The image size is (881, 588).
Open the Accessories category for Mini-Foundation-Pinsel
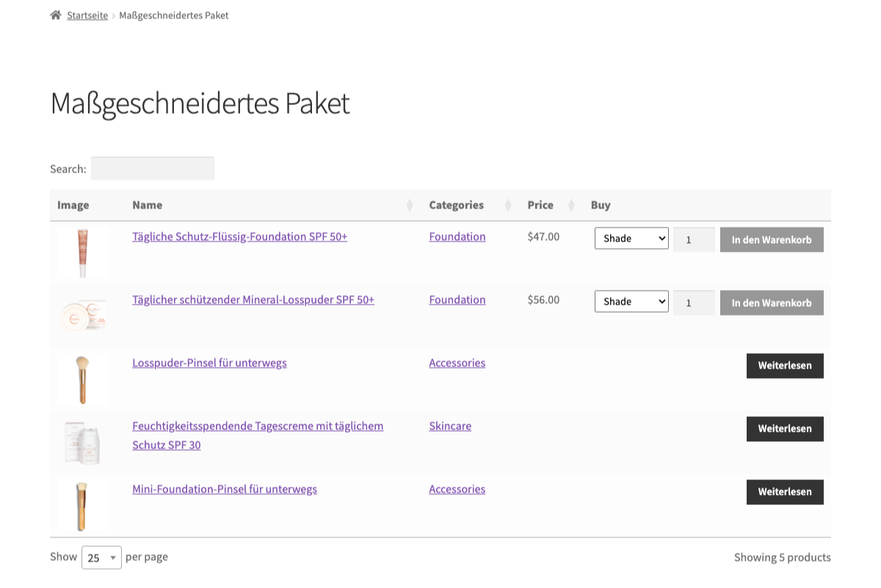coord(457,489)
